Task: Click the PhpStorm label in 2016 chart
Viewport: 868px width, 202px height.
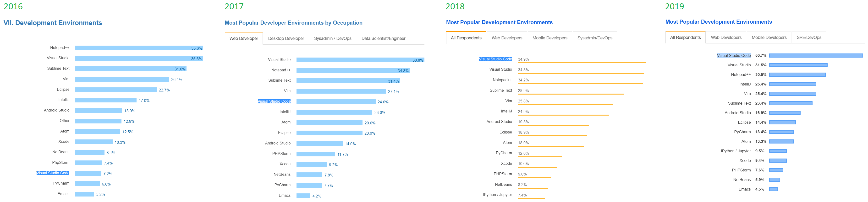Action: pyautogui.click(x=61, y=163)
